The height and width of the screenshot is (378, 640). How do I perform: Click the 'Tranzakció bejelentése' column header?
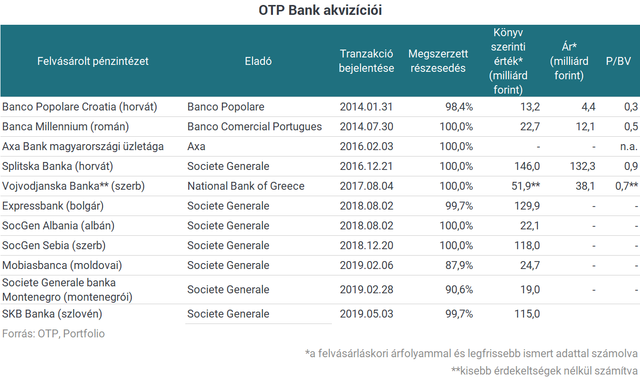click(366, 61)
